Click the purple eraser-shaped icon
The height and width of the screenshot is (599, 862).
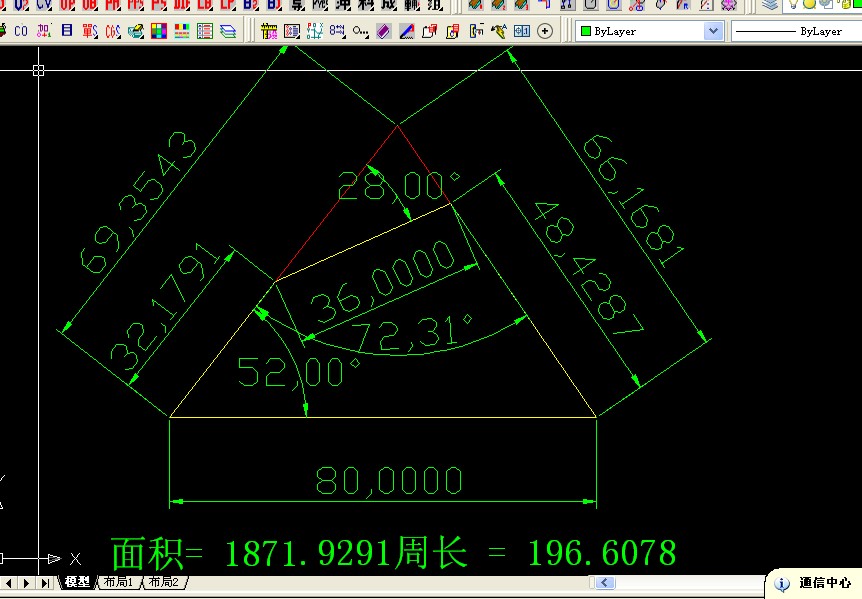383,31
